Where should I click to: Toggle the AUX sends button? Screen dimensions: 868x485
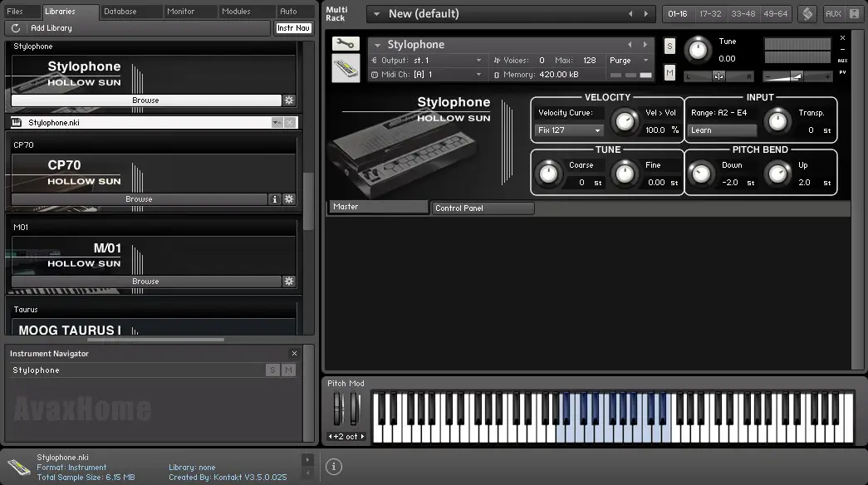click(833, 14)
